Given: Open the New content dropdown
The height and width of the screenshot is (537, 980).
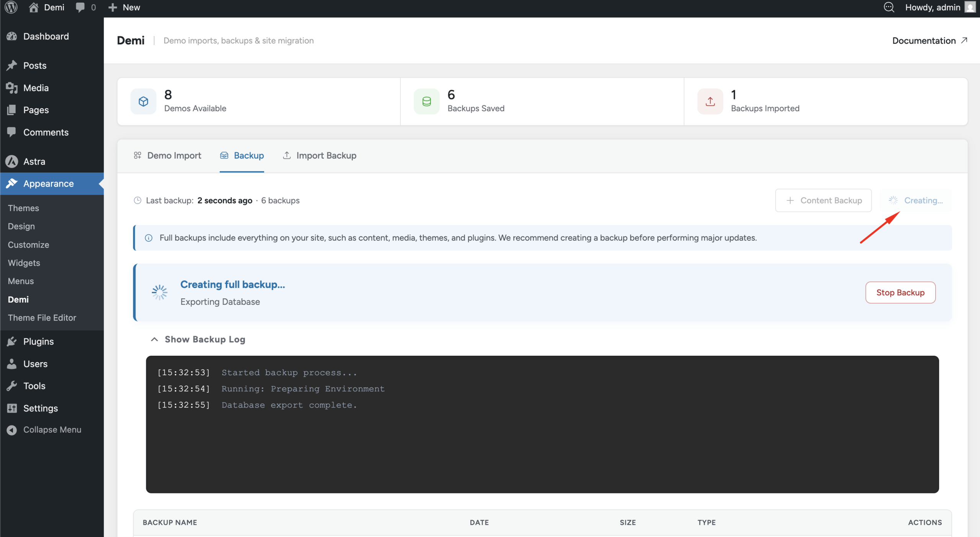Looking at the screenshot, I should click(124, 7).
